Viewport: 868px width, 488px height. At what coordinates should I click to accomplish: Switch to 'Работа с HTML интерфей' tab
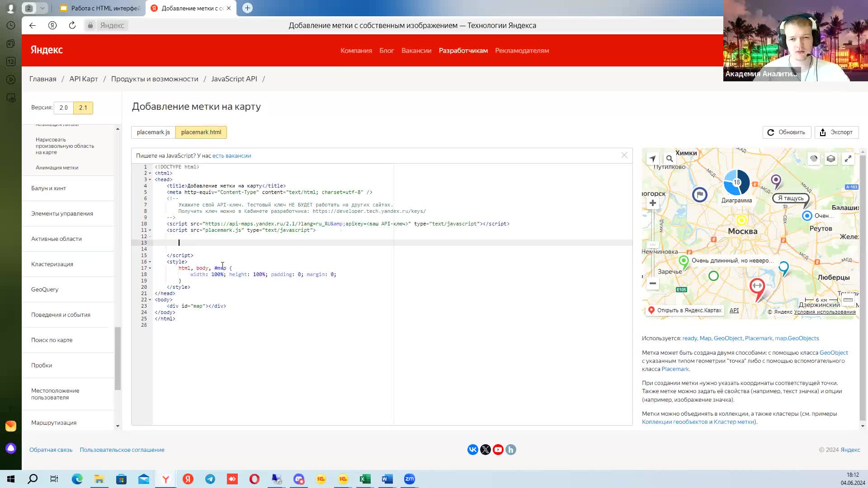(100, 8)
